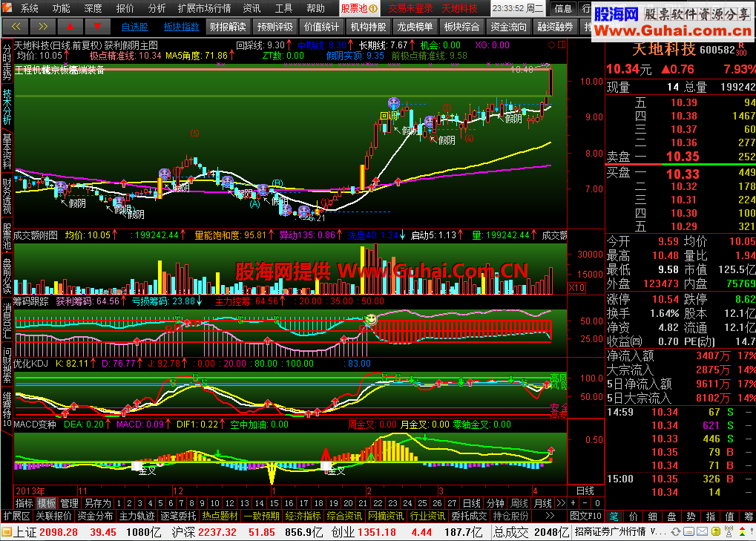
Task: Open the keyboard icon in the status bar
Action: [689, 532]
